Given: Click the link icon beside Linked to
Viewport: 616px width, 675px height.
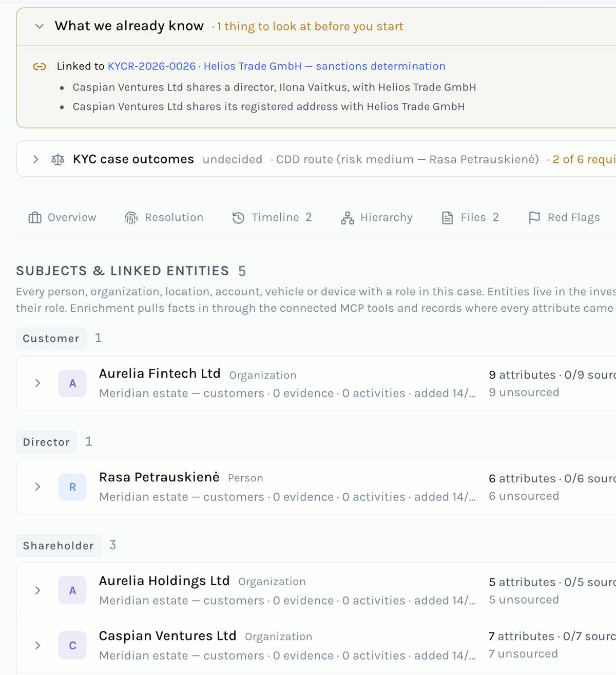Looking at the screenshot, I should (x=40, y=66).
